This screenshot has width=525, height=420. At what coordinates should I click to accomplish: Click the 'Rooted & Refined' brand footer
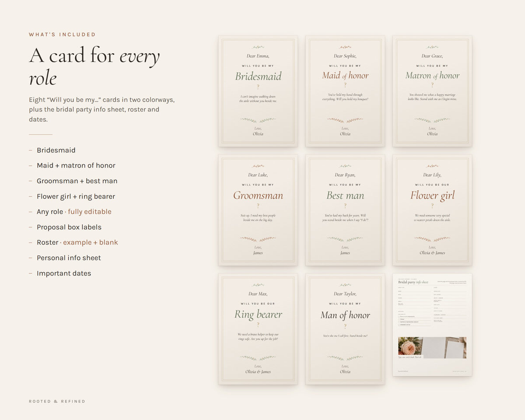(x=57, y=401)
